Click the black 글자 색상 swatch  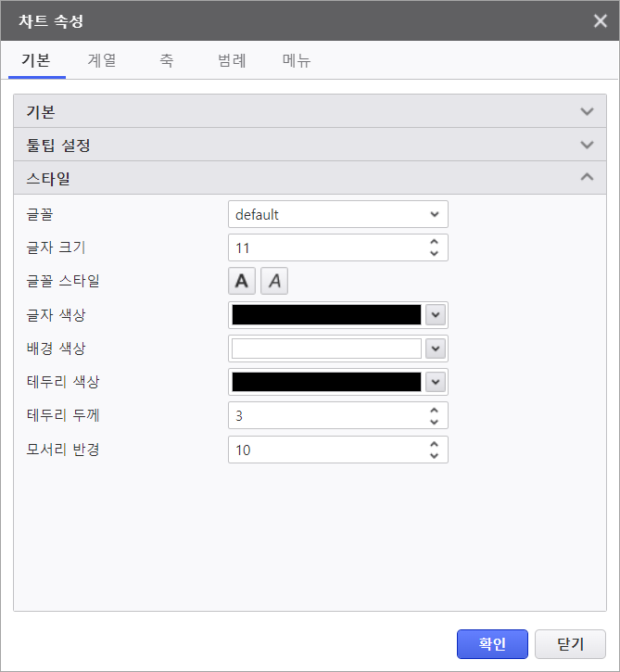click(326, 315)
